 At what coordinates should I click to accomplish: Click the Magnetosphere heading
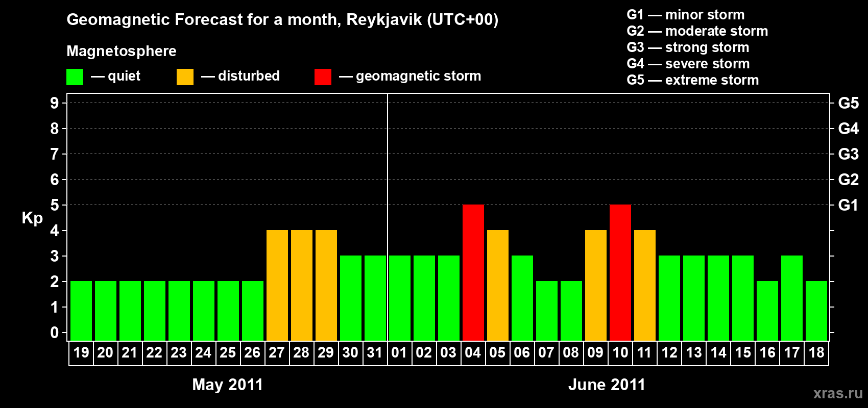[122, 52]
